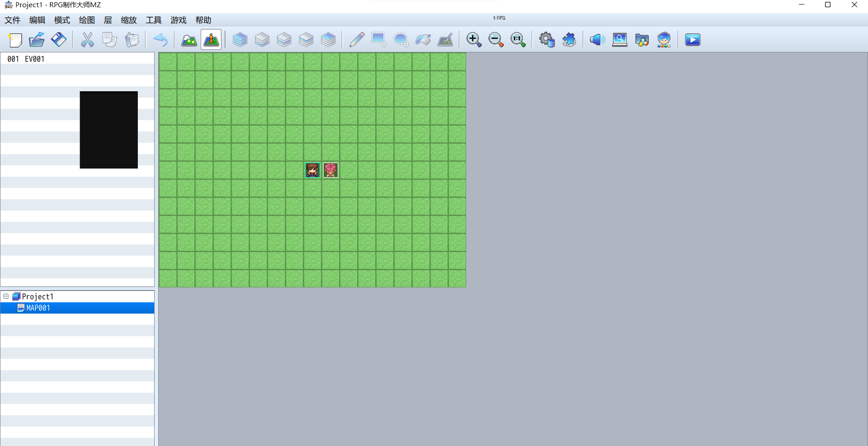
Task: Click the Copy icon in the toolbar
Action: tap(109, 40)
